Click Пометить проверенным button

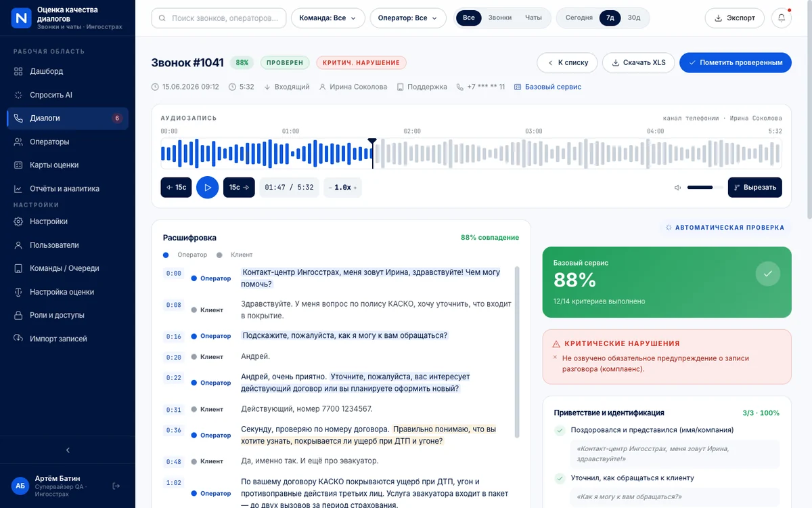pyautogui.click(x=736, y=62)
